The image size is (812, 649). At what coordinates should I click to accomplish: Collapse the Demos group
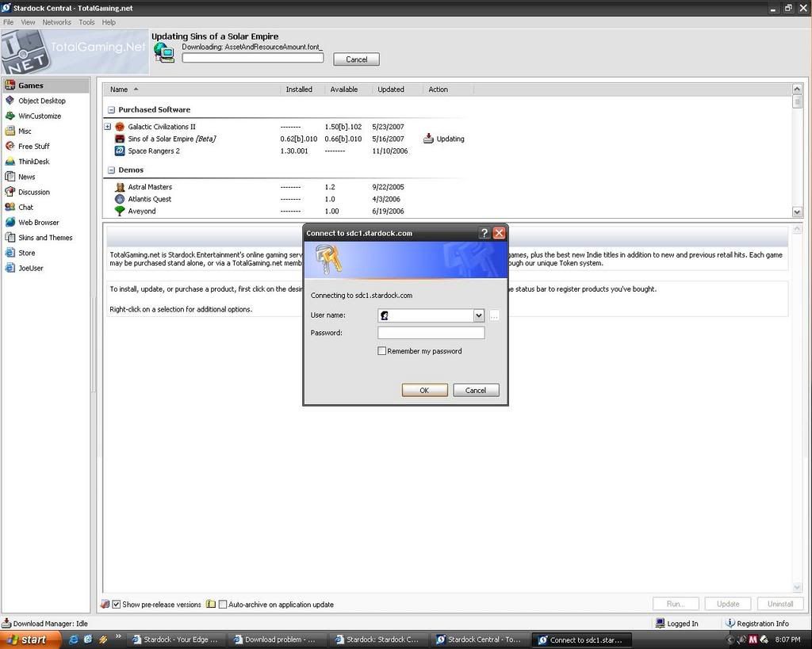(x=111, y=170)
